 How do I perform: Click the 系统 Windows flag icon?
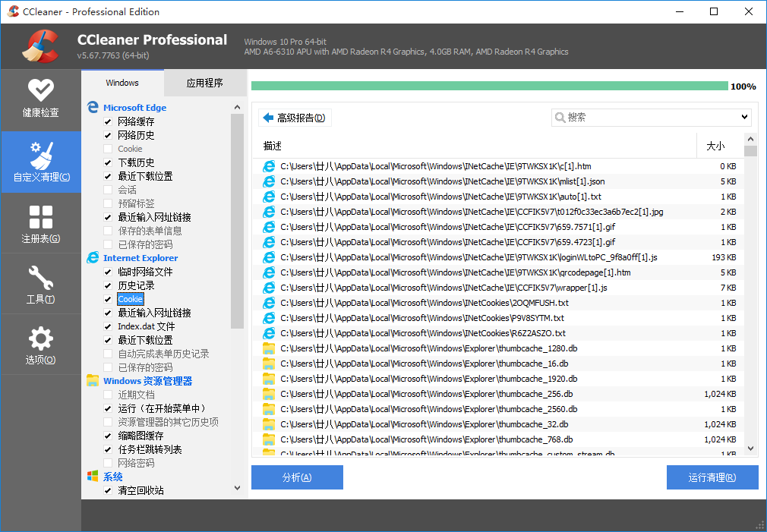click(x=93, y=477)
